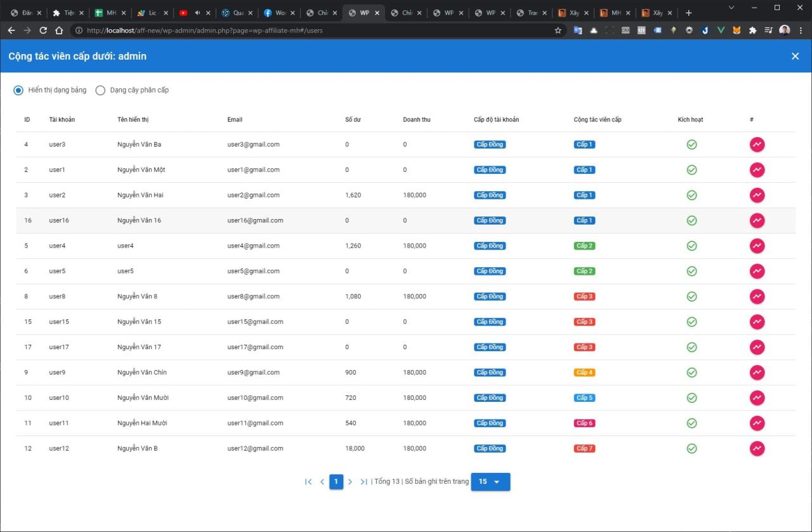Image resolution: width=812 pixels, height=532 pixels.
Task: Activate account status icon for user3
Action: pos(691,144)
